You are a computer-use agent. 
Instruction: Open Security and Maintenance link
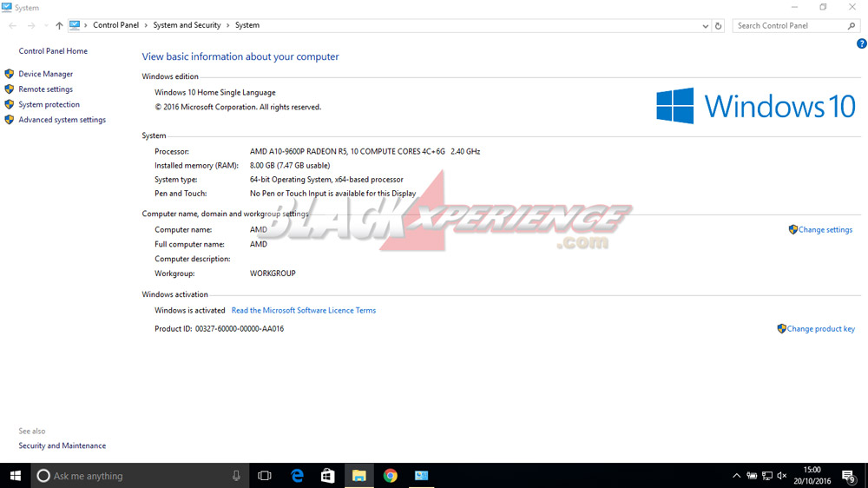coord(62,445)
